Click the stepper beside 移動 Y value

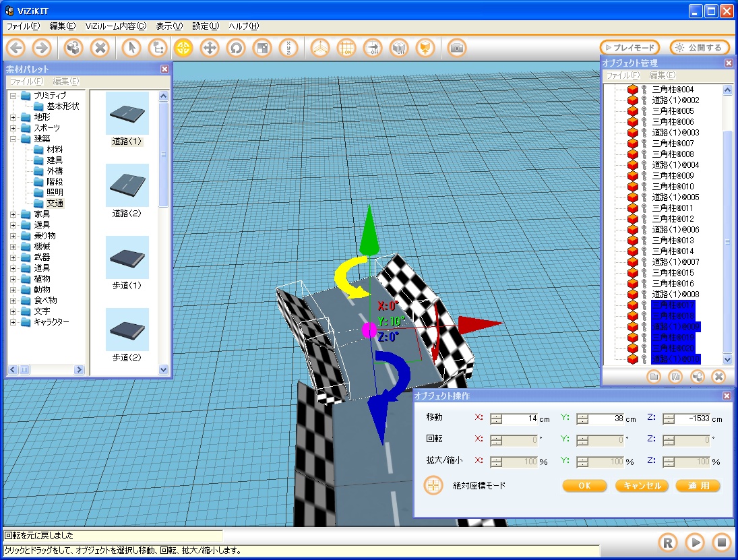point(582,419)
